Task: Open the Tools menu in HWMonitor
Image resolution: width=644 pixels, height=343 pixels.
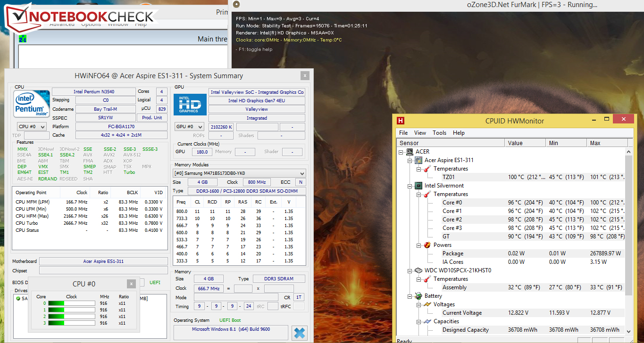Action: pyautogui.click(x=439, y=133)
